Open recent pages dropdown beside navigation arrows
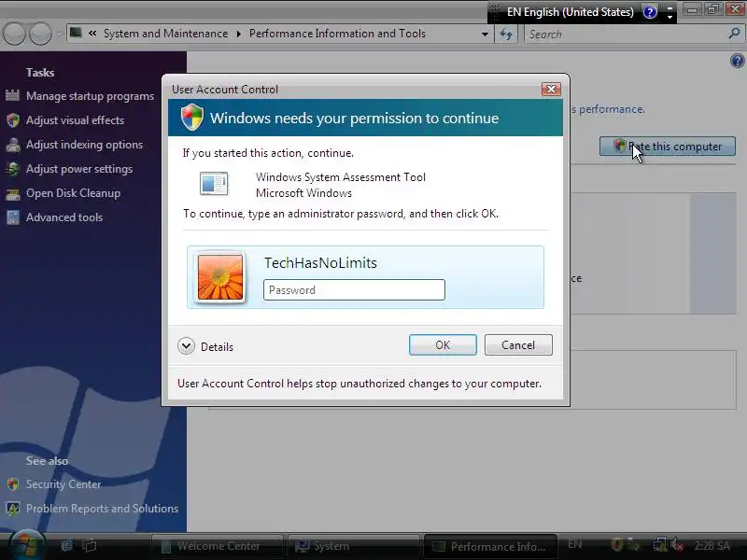 click(59, 35)
